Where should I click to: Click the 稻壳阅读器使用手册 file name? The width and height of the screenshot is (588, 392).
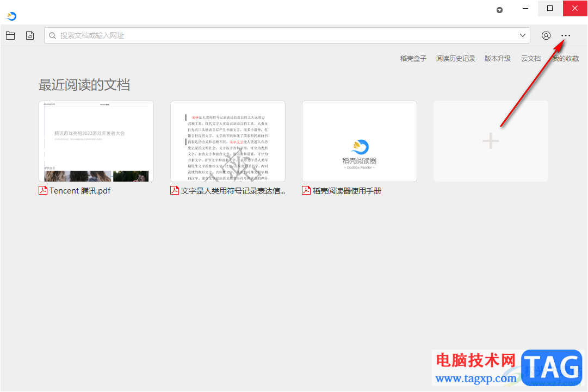pyautogui.click(x=347, y=191)
